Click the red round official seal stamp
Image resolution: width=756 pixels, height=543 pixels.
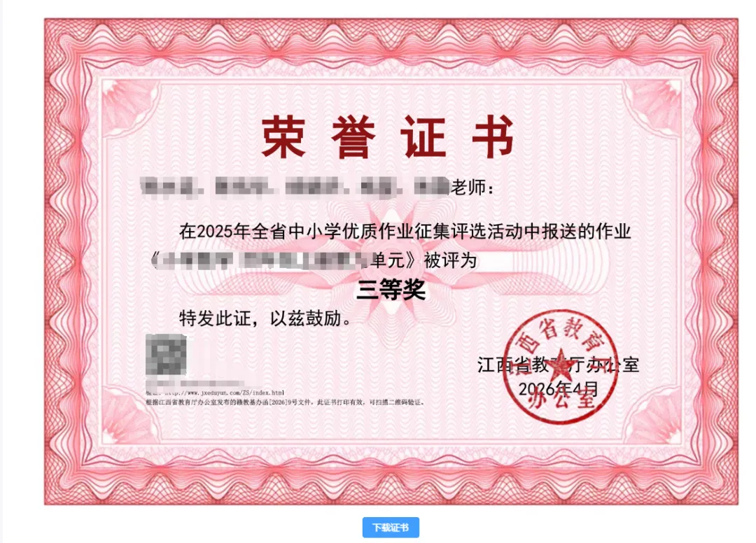point(560,367)
